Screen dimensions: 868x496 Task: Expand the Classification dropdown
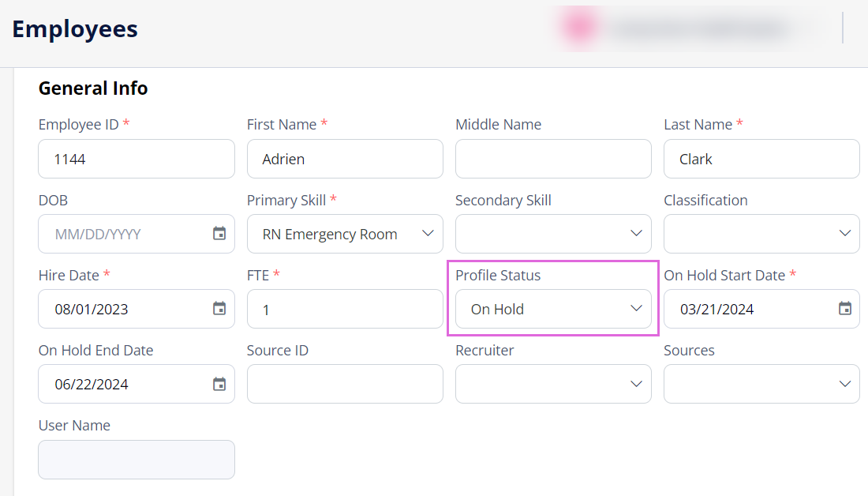coord(761,234)
